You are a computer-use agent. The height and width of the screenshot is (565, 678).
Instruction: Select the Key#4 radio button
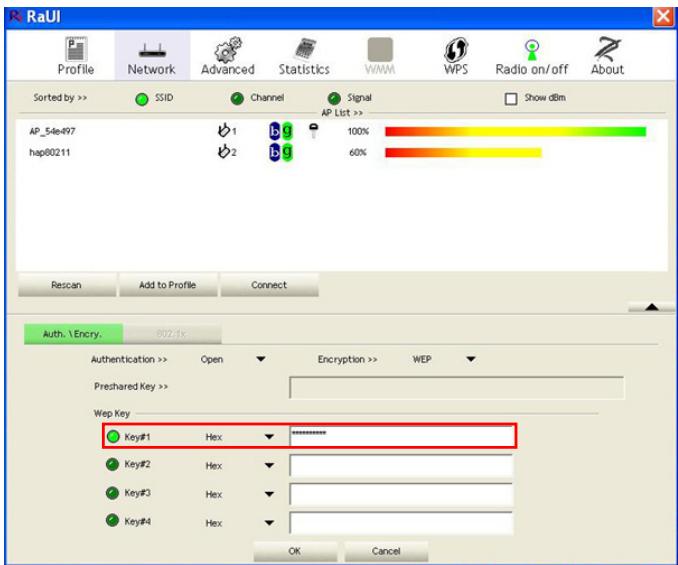pos(112,520)
